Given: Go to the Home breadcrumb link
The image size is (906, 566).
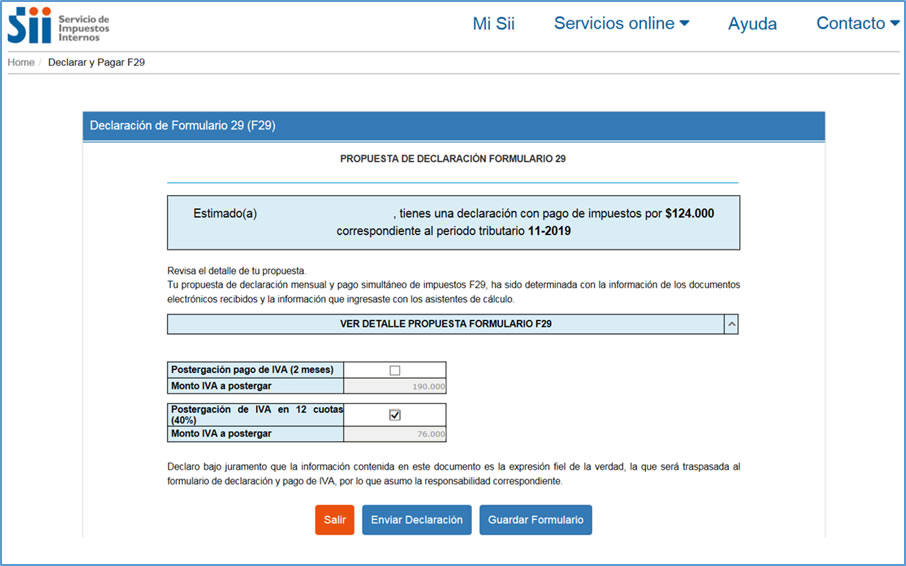Looking at the screenshot, I should 21,63.
